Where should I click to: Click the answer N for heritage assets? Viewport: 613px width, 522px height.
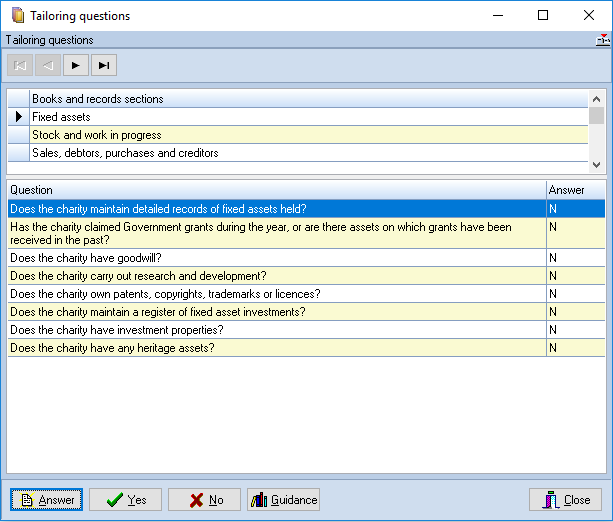(x=575, y=348)
